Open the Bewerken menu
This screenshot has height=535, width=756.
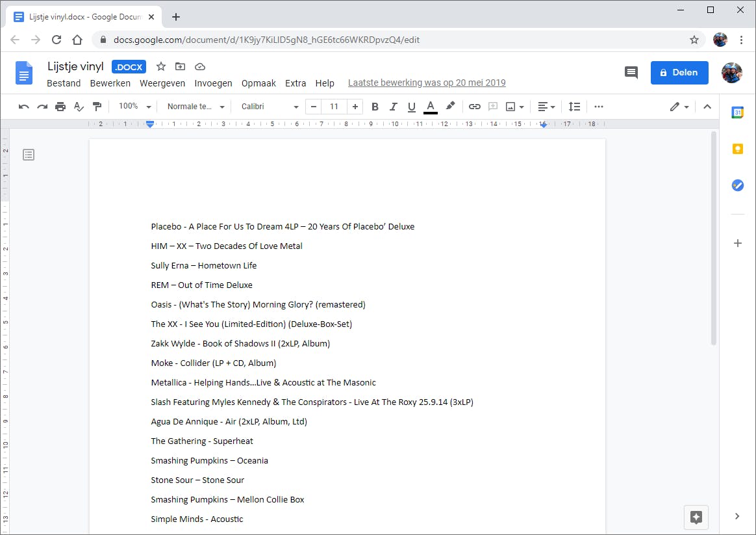110,83
